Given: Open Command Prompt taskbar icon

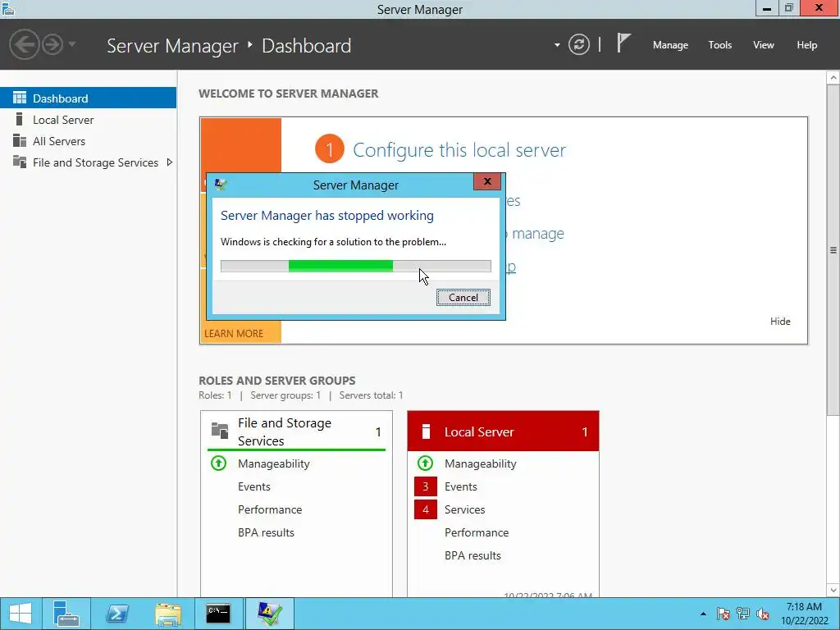Looking at the screenshot, I should tap(218, 614).
